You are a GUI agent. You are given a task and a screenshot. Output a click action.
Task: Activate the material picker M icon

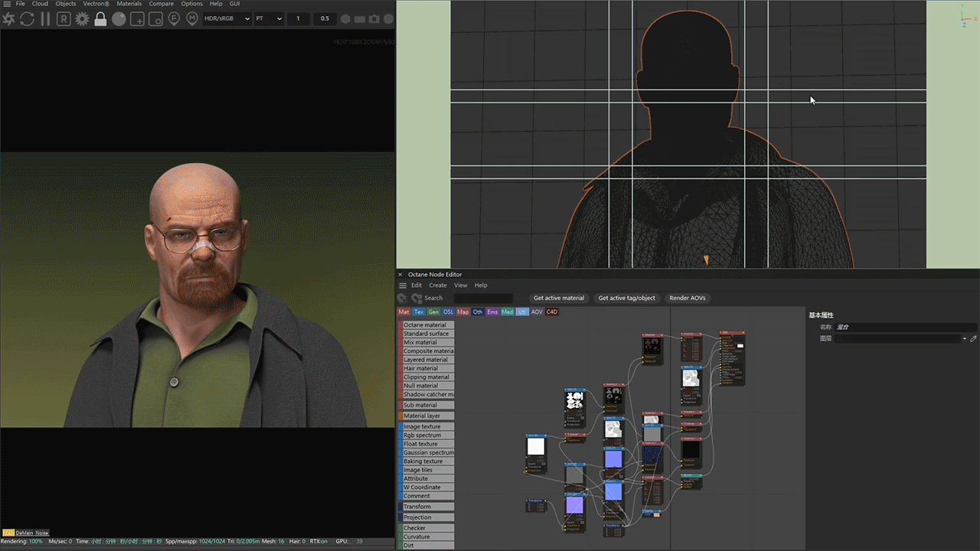pyautogui.click(x=192, y=18)
